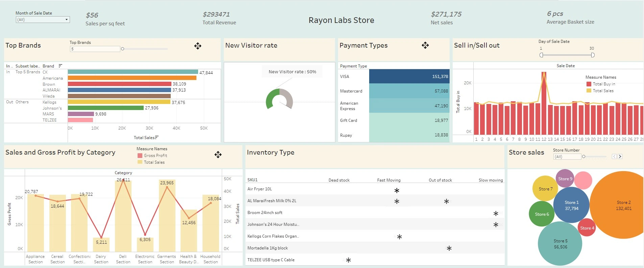
Task: Click the move icon in Top Brands panel
Action: tap(198, 46)
